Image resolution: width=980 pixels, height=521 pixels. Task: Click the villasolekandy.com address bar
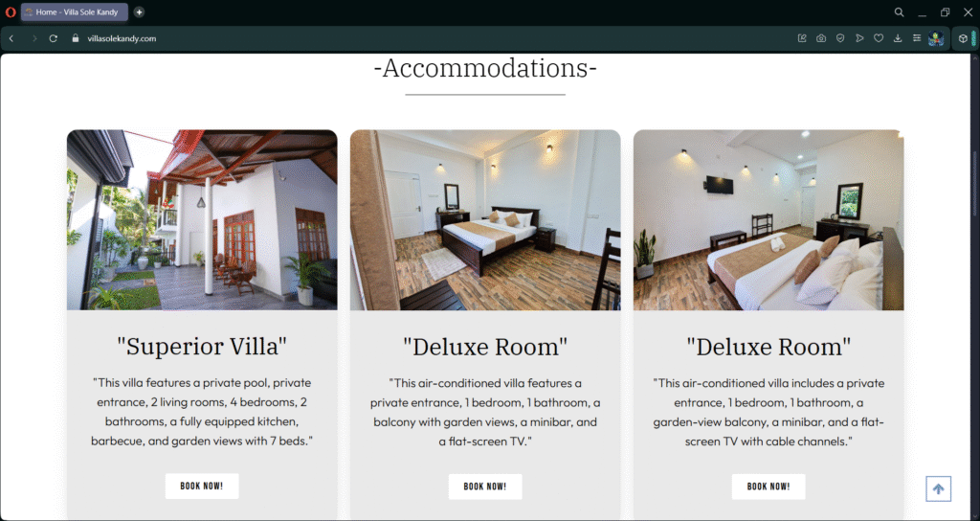pyautogui.click(x=122, y=38)
